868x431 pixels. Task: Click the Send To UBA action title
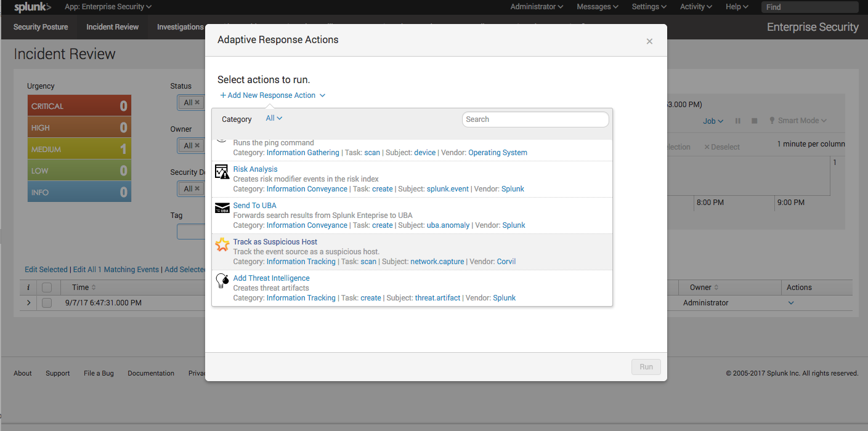point(254,206)
